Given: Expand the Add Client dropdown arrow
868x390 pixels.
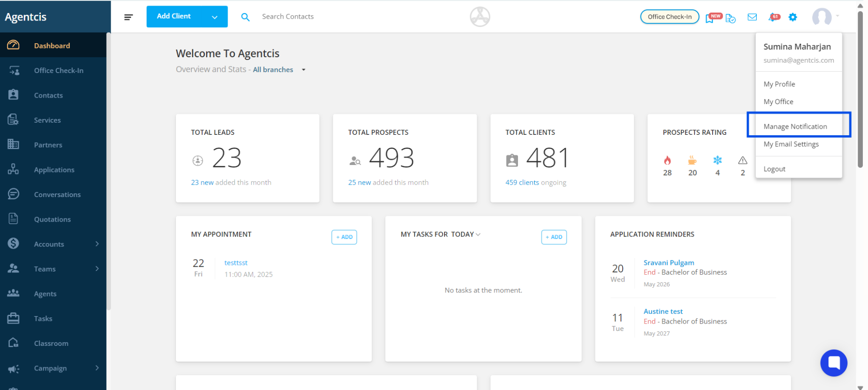Looking at the screenshot, I should [215, 17].
